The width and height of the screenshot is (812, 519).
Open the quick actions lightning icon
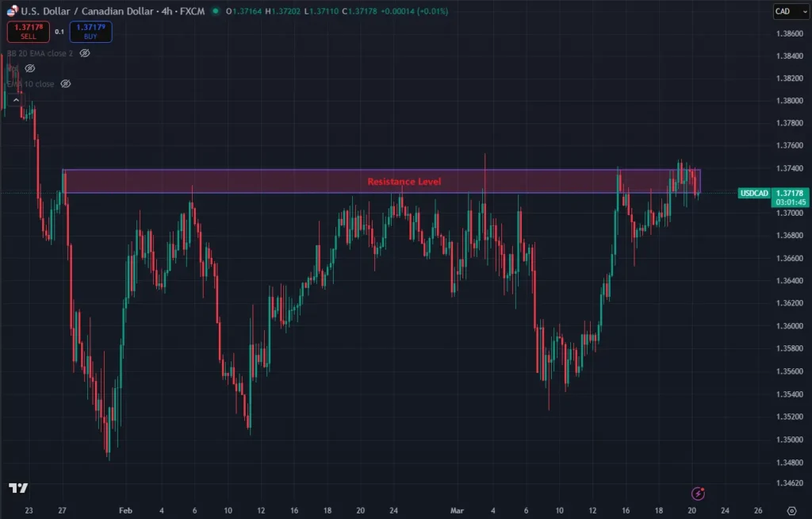tap(698, 494)
